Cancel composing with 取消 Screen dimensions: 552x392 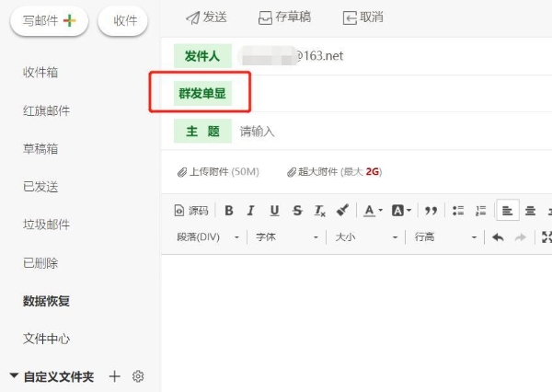pyautogui.click(x=363, y=17)
